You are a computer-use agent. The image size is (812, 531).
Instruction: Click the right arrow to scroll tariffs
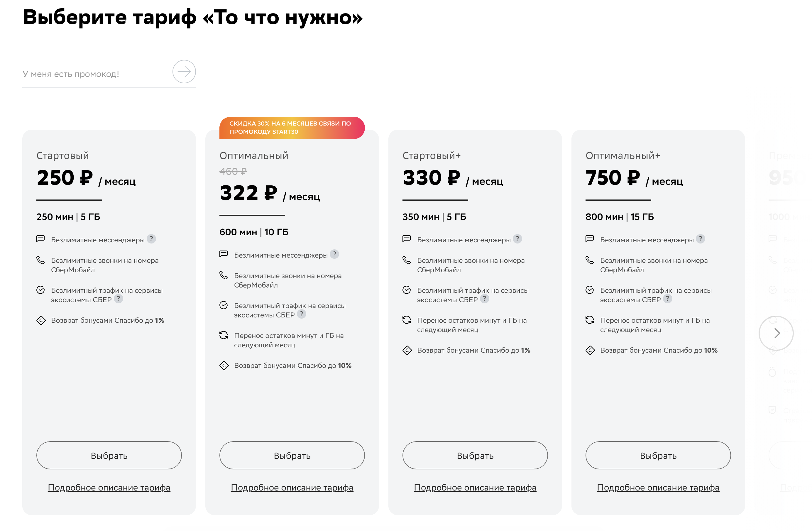coord(779,332)
